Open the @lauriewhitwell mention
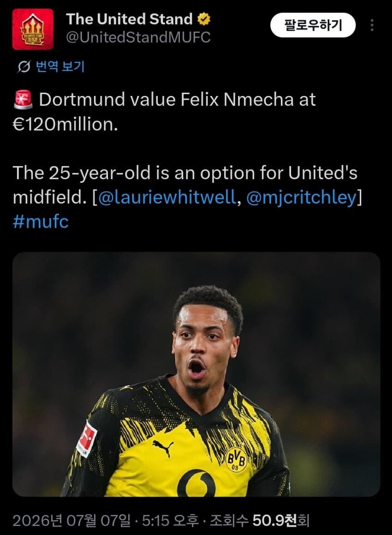Screen dimensions: 392x535 click(167, 197)
